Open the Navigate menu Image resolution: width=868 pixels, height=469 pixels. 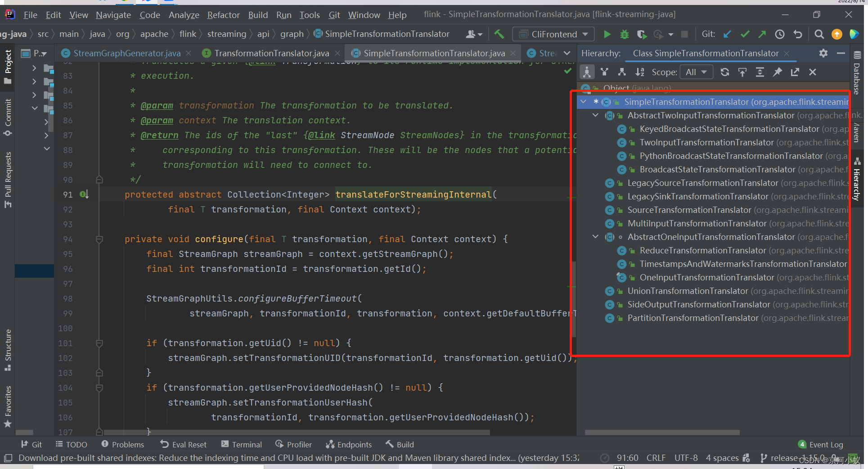tap(113, 15)
